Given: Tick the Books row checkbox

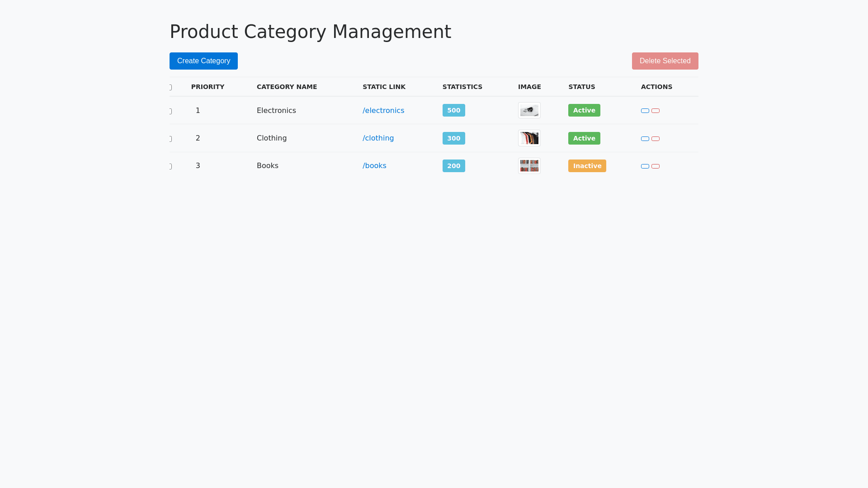Looking at the screenshot, I should click(171, 166).
